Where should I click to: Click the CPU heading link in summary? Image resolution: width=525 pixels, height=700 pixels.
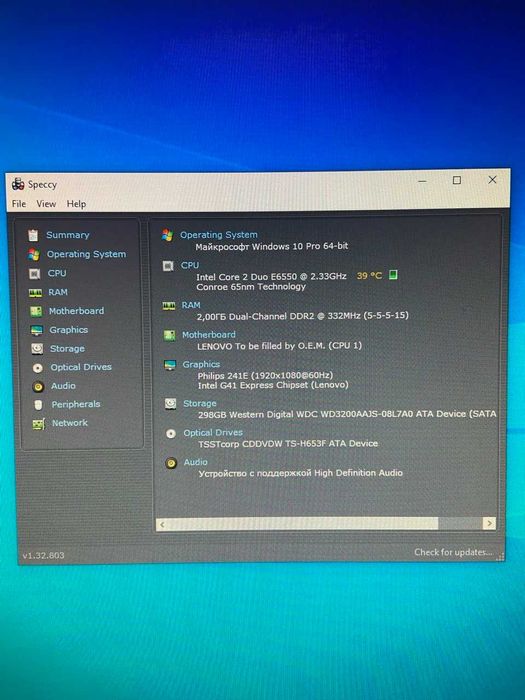[x=190, y=265]
